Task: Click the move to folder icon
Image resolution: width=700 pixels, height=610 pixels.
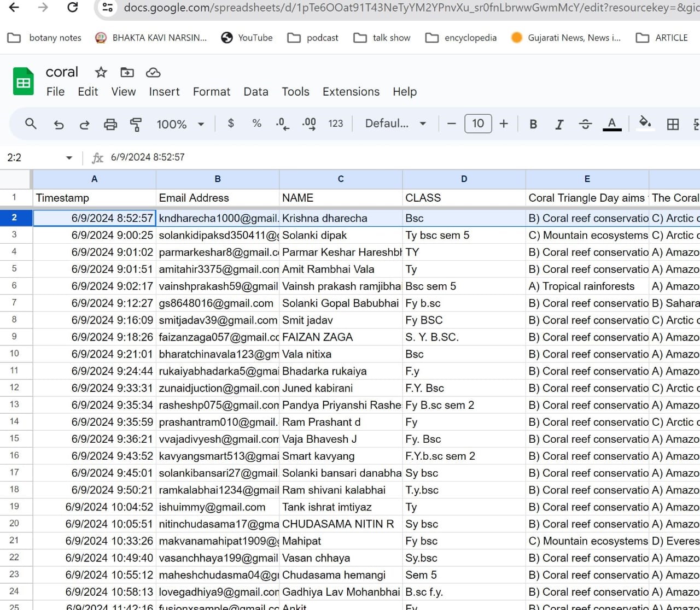Action: (127, 72)
